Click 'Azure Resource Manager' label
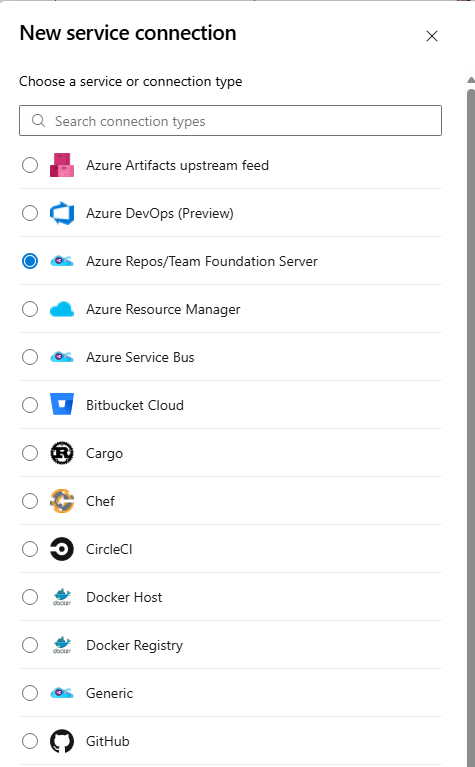Screen dimensions: 475x767 pyautogui.click(x=163, y=310)
